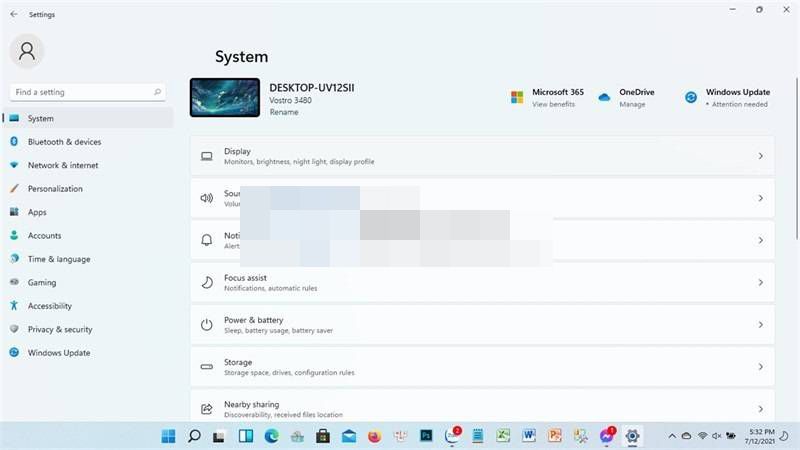Screen dimensions: 800x450
Task: Open the Windows Start button
Action: [168, 436]
